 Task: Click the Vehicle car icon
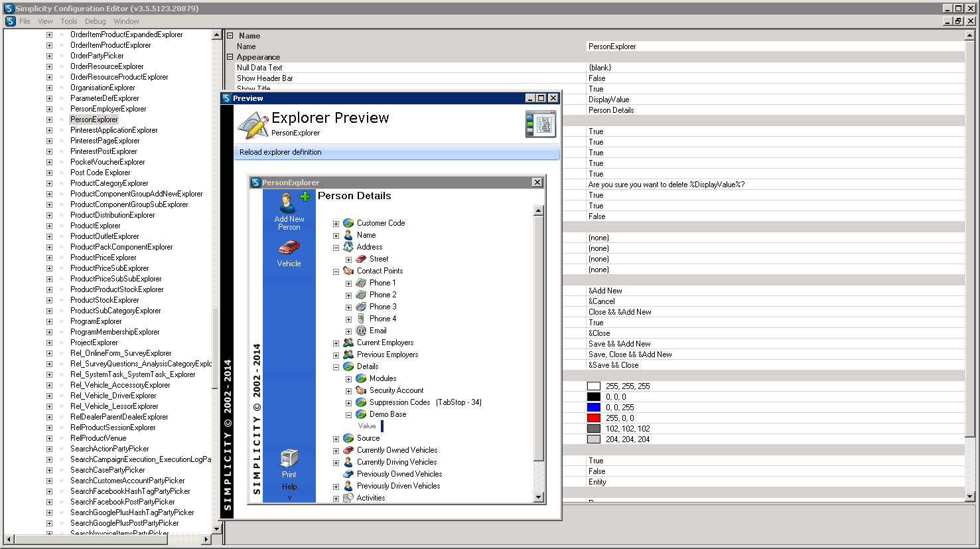click(x=289, y=248)
